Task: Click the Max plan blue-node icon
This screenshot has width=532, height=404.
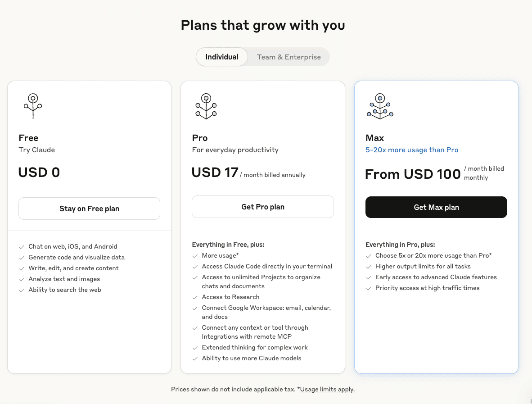Action: coord(380,106)
